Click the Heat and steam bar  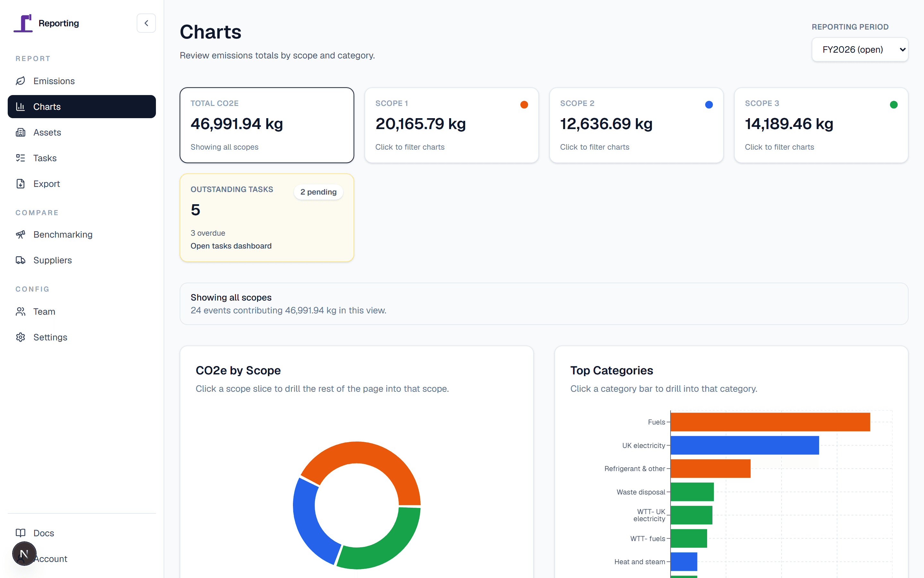684,562
